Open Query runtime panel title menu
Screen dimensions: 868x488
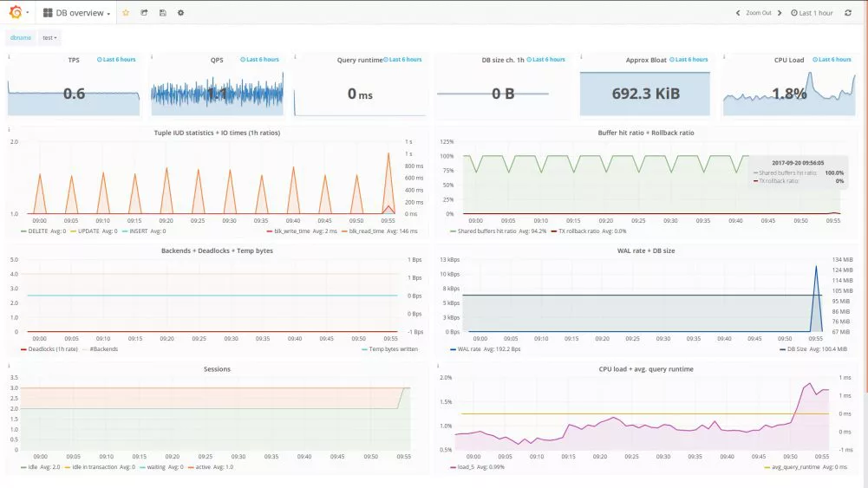pos(360,60)
